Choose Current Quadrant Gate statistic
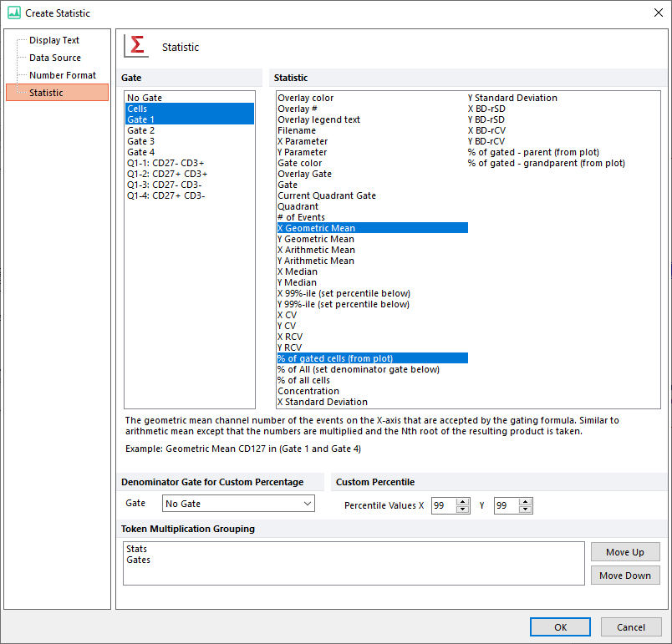672x644 pixels. (x=373, y=195)
